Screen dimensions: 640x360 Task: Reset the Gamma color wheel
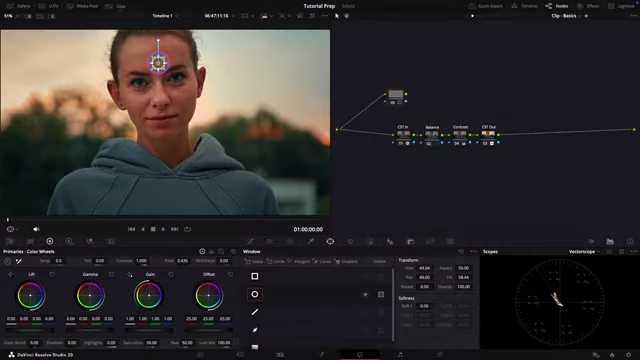pyautogui.click(x=111, y=275)
